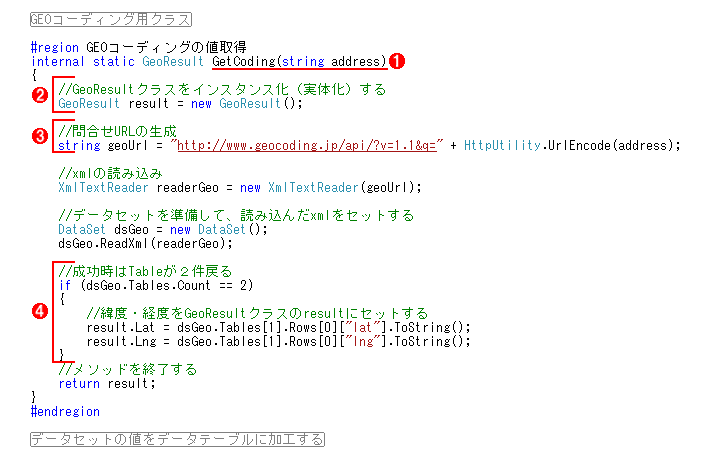Click the "lng" string literal
The image size is (718, 459).
pyautogui.click(x=363, y=341)
